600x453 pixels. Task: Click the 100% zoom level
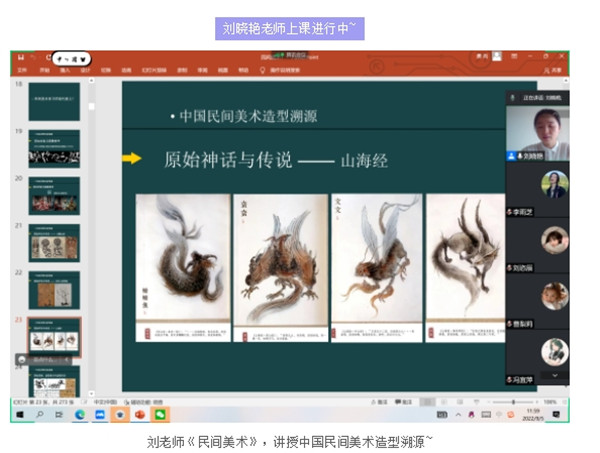pos(550,402)
